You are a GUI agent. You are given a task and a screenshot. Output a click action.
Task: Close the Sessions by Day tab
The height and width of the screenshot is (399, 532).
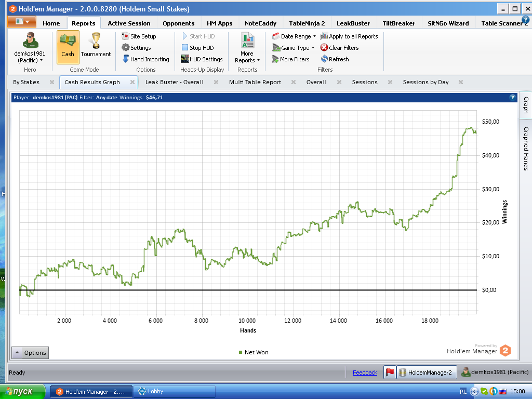pos(461,82)
